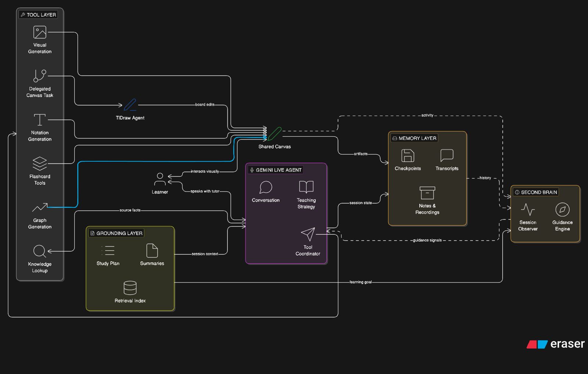The image size is (588, 374).
Task: Pick the Flashcard Tools layers icon
Action: tap(40, 163)
